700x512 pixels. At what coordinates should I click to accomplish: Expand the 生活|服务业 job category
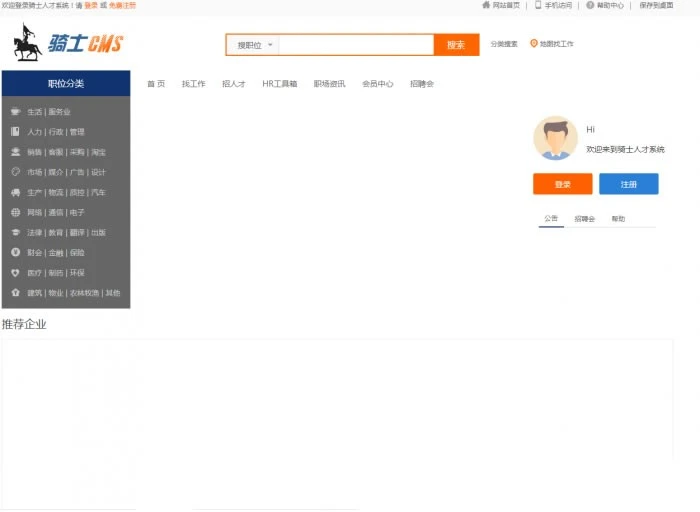point(49,112)
